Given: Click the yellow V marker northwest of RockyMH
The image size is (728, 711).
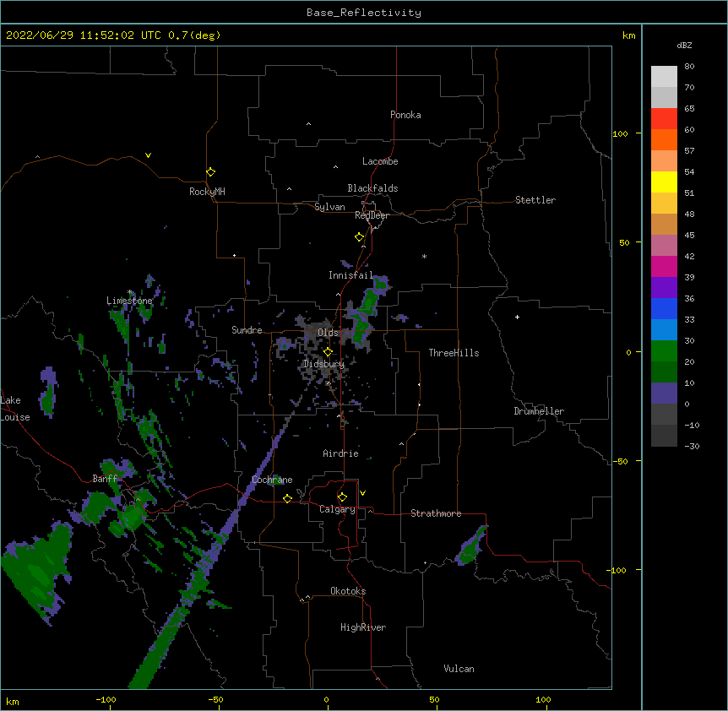Looking at the screenshot, I should (148, 155).
